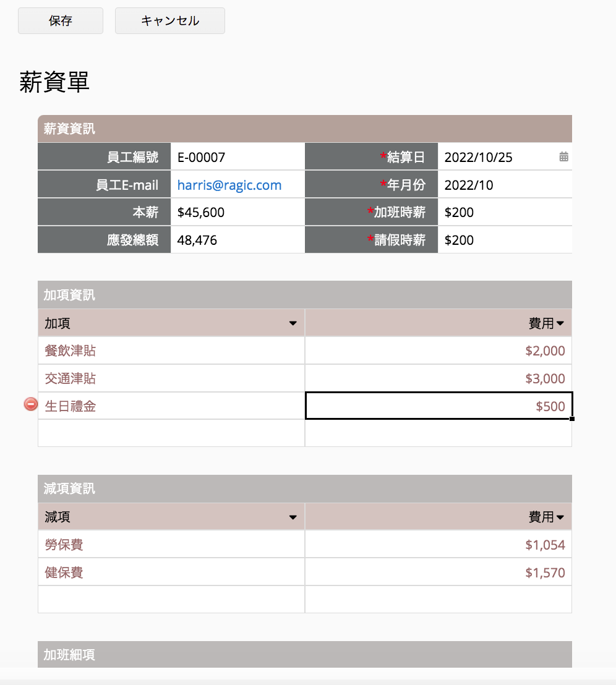Viewport: 616px width, 685px height.
Task: Select the $1,570 fee cell
Action: tap(438, 572)
